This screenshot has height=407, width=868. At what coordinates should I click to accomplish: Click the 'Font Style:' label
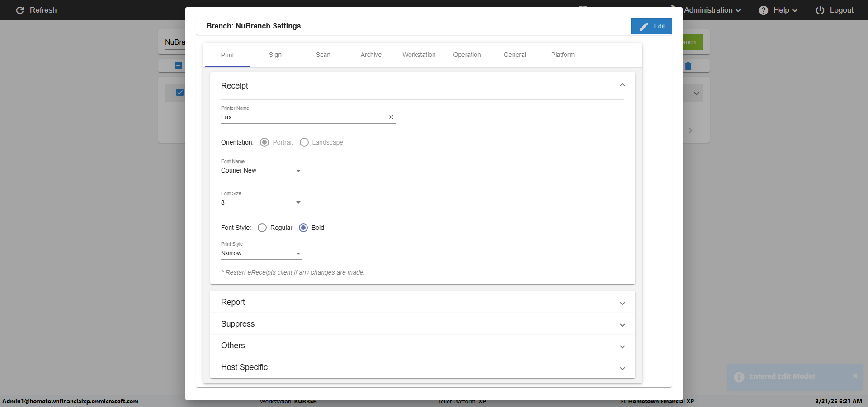236,228
